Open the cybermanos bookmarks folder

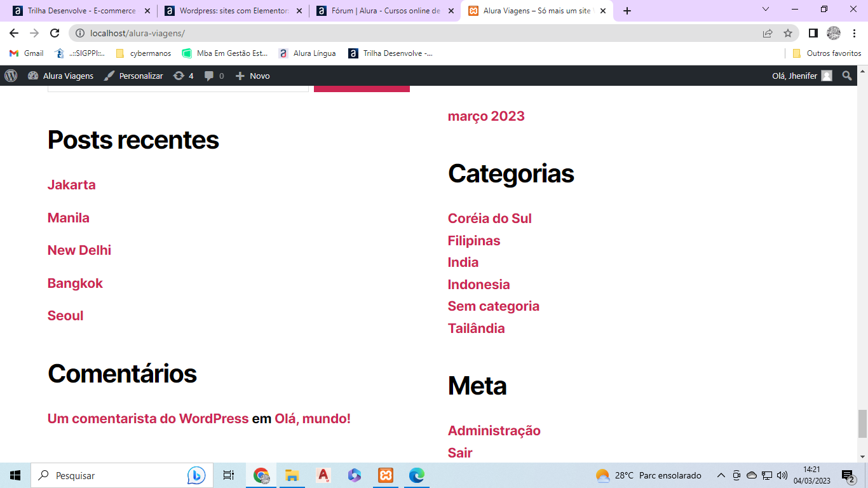tap(144, 53)
